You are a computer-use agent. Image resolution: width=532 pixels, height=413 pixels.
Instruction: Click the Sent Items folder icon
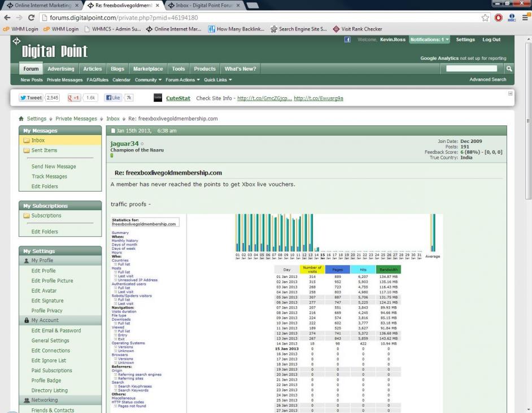tap(27, 150)
